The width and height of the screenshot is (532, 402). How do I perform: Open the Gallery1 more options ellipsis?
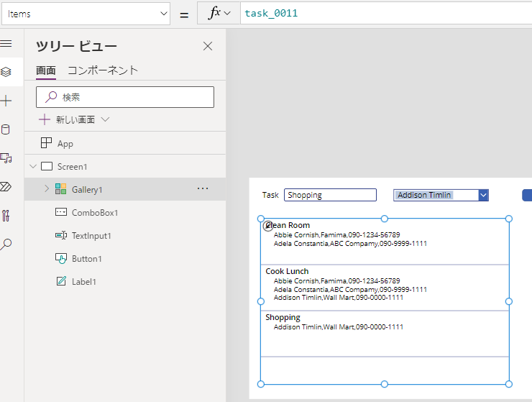[203, 189]
